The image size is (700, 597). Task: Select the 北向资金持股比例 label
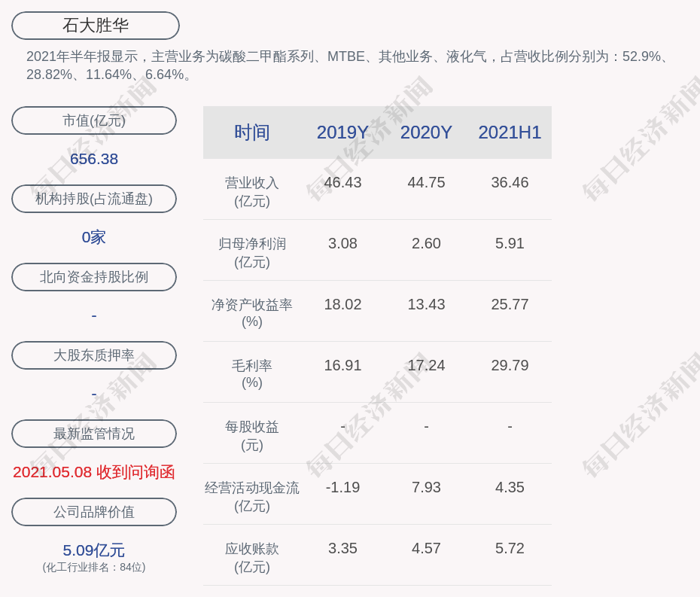[94, 277]
